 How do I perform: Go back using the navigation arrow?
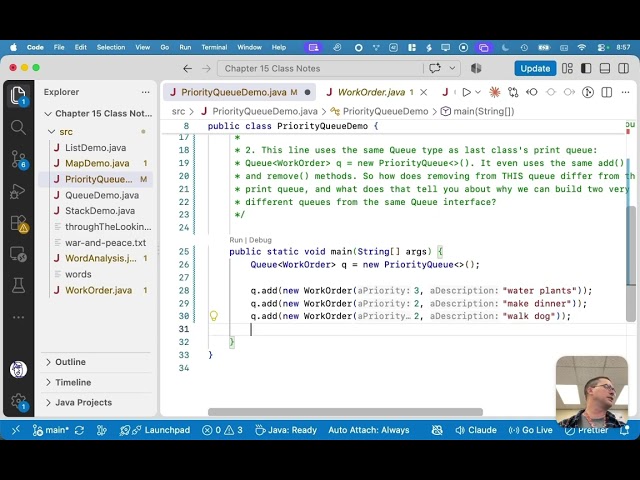tap(187, 69)
